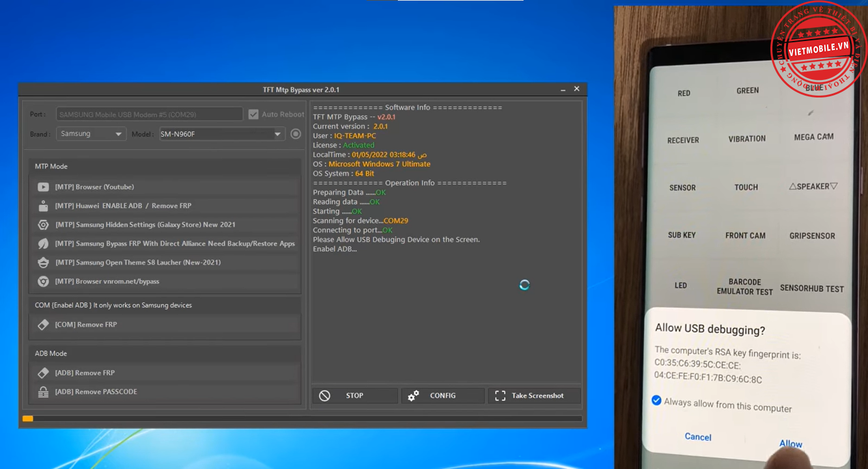Tap GRIPSENSOR test on phone
This screenshot has width=868, height=469.
pos(812,236)
